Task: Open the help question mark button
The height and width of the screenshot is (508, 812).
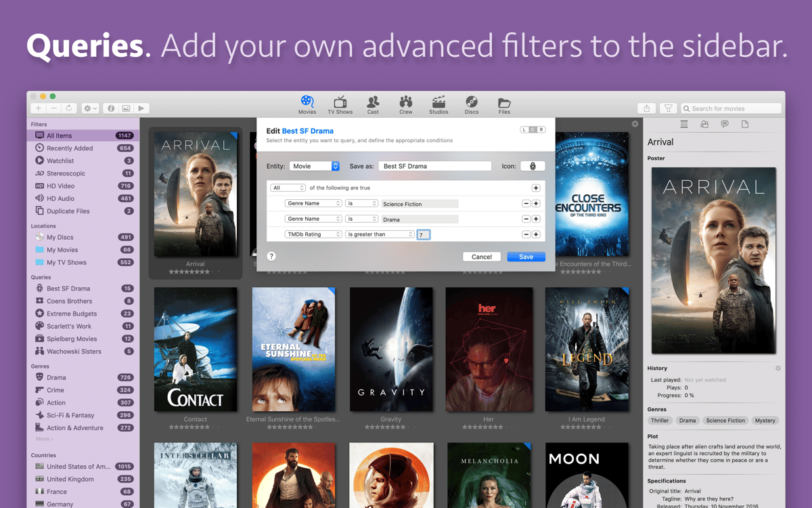Action: point(271,257)
